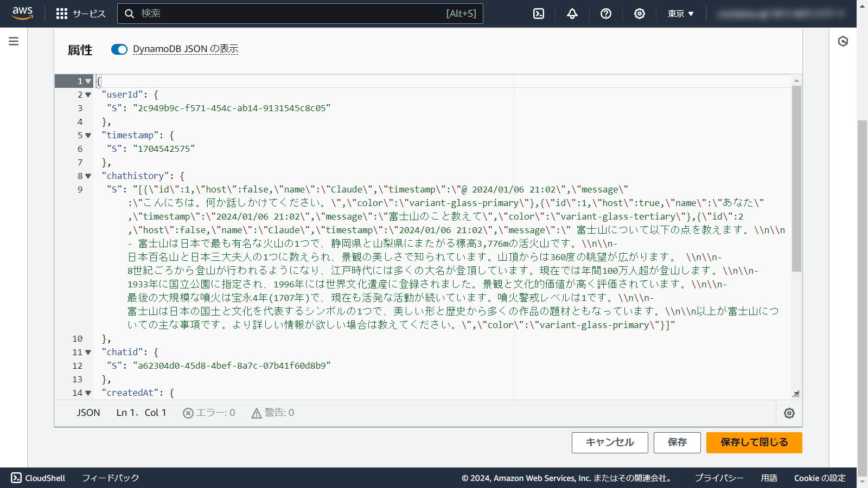Toggle DynamoDB JSON の表示 switch
Screen dimensions: 868x488
coord(119,49)
